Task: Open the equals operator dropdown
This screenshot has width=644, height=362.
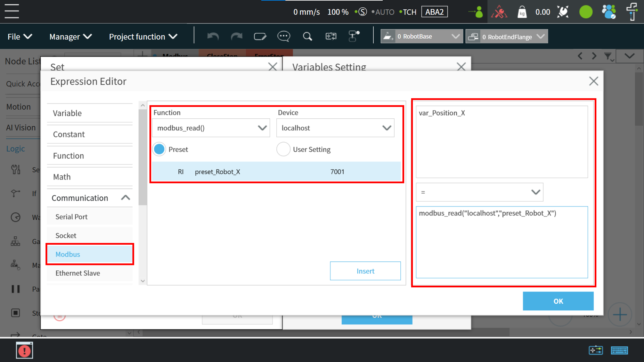Action: coord(479,192)
